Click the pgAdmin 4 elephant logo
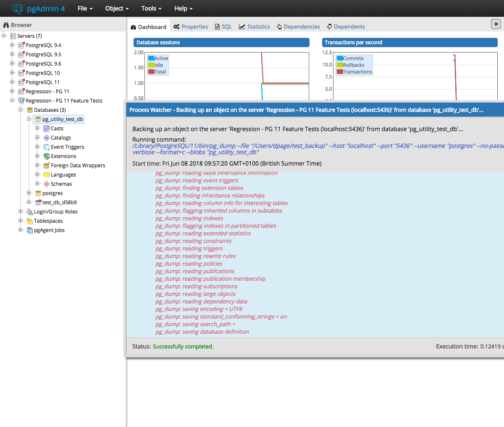Screen dimensions: 504x427 click(18, 9)
